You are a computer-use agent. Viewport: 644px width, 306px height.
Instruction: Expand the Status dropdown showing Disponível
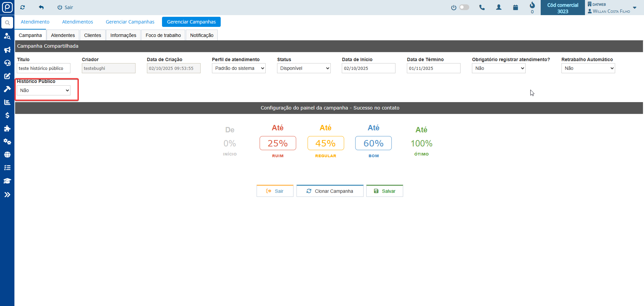[x=304, y=68]
